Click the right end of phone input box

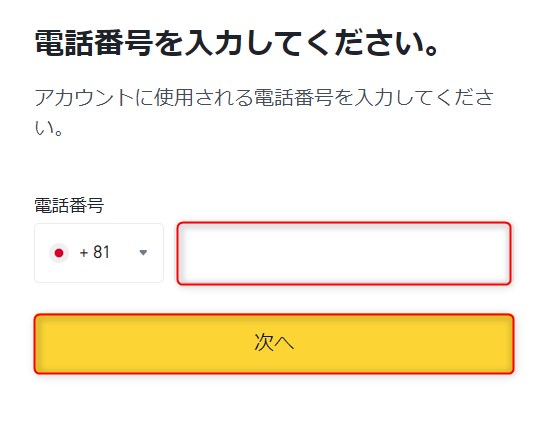coord(504,253)
